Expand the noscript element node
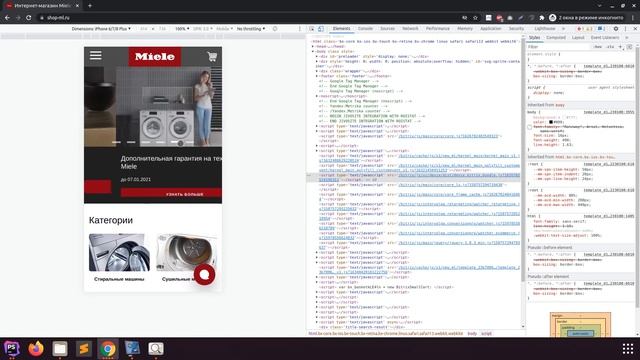Image resolution: width=640 pixels, height=360 pixels. coord(317,96)
